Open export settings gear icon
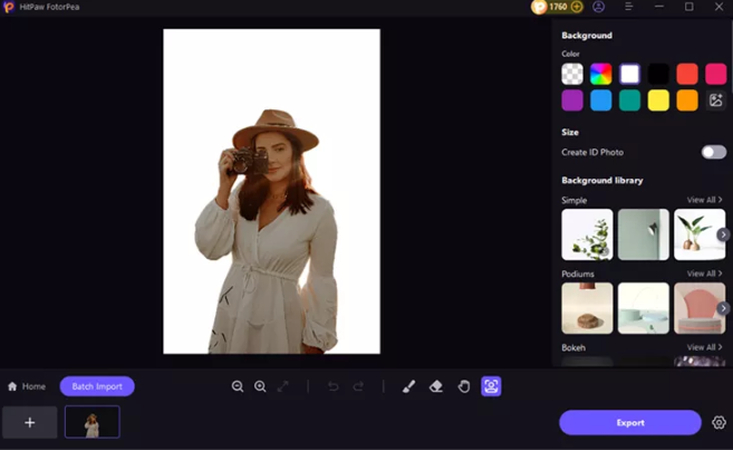Viewport: 733px width, 450px height. [x=719, y=422]
